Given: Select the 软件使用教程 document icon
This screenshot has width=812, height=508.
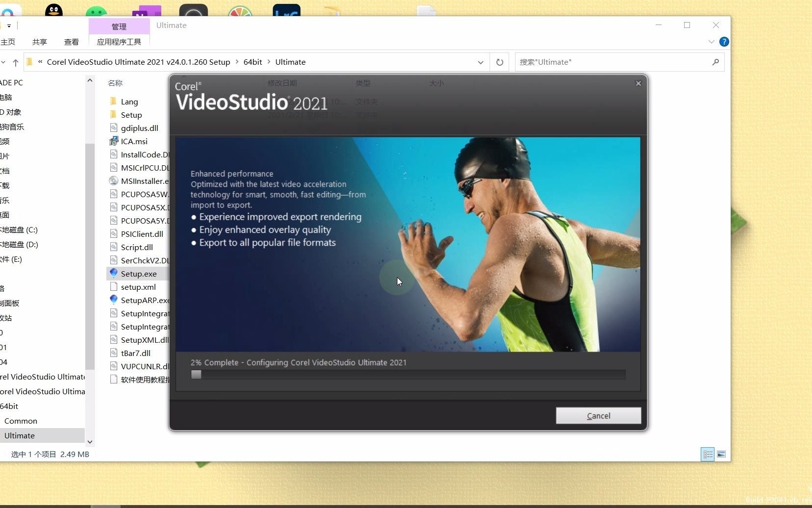Looking at the screenshot, I should [114, 380].
